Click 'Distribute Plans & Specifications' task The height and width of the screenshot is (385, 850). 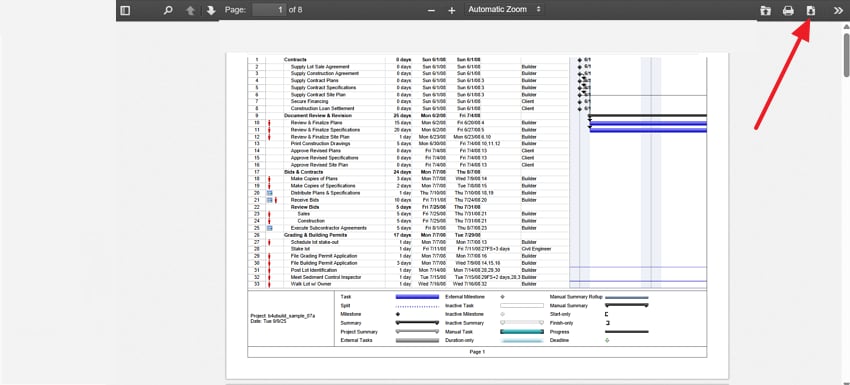[325, 193]
